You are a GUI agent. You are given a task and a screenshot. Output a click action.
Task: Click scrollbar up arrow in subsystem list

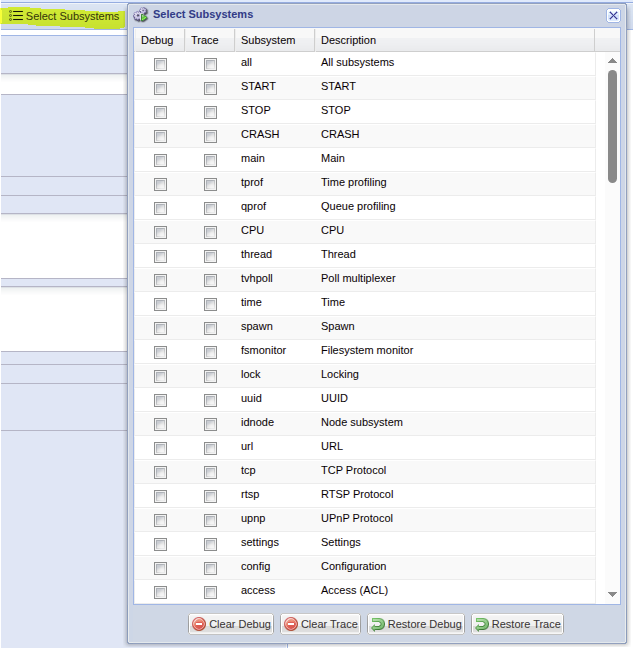pos(612,60)
